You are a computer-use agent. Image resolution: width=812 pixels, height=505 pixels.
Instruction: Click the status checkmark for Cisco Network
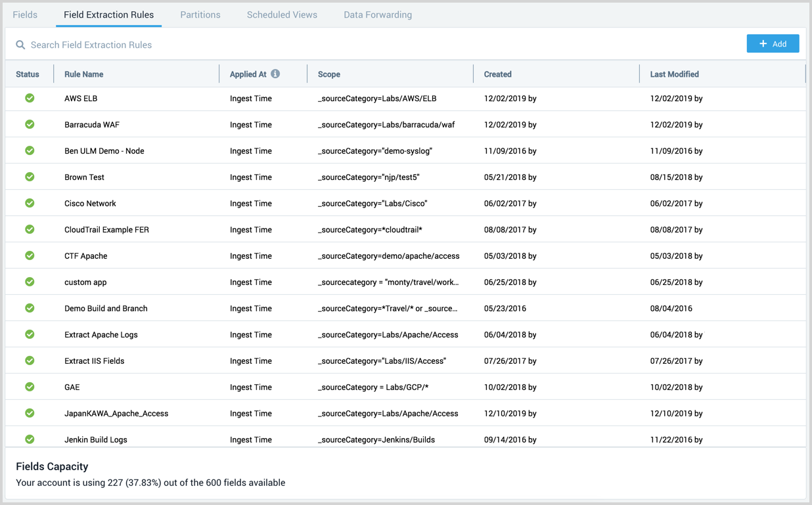(30, 204)
